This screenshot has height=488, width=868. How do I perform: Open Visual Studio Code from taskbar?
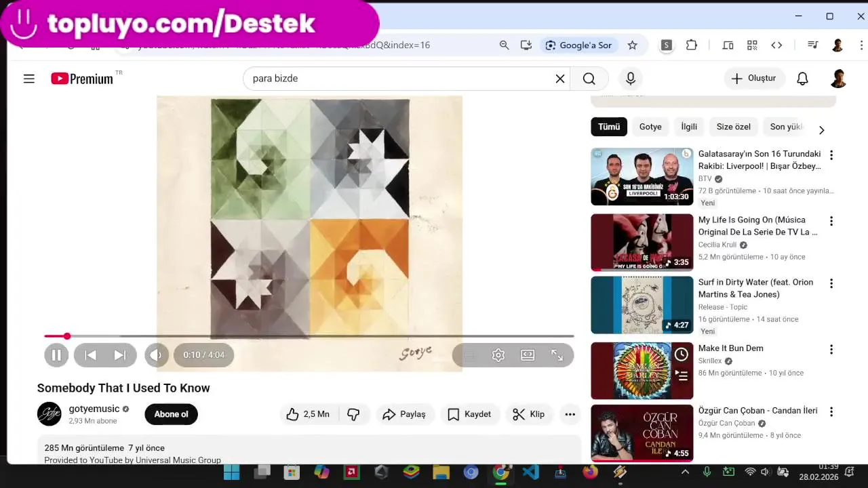(531, 472)
